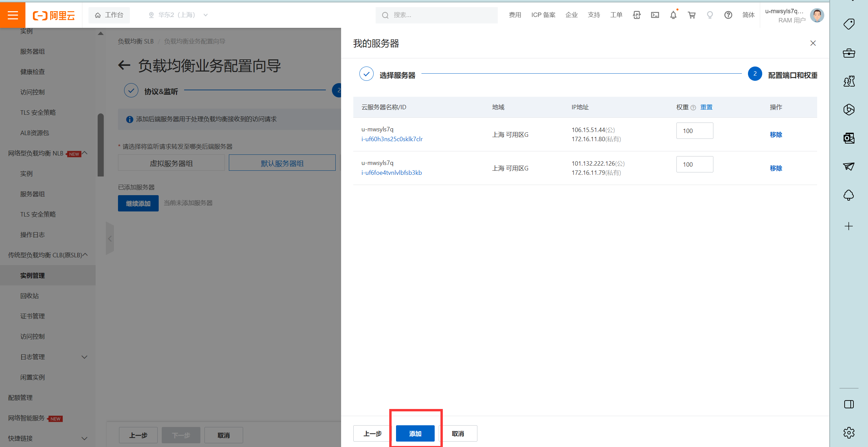Click breadcrumb 负载均衡 SLB
Image resolution: width=868 pixels, height=447 pixels.
pyautogui.click(x=136, y=41)
